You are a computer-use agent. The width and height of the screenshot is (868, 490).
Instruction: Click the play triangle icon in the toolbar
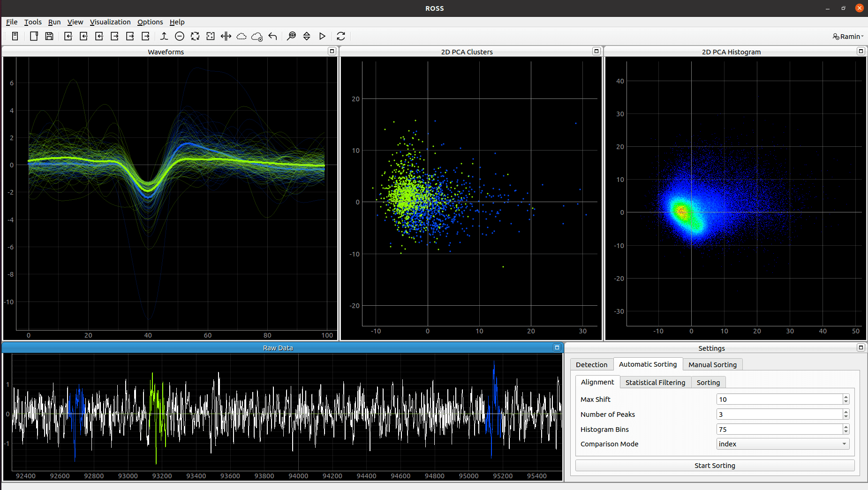tap(322, 36)
